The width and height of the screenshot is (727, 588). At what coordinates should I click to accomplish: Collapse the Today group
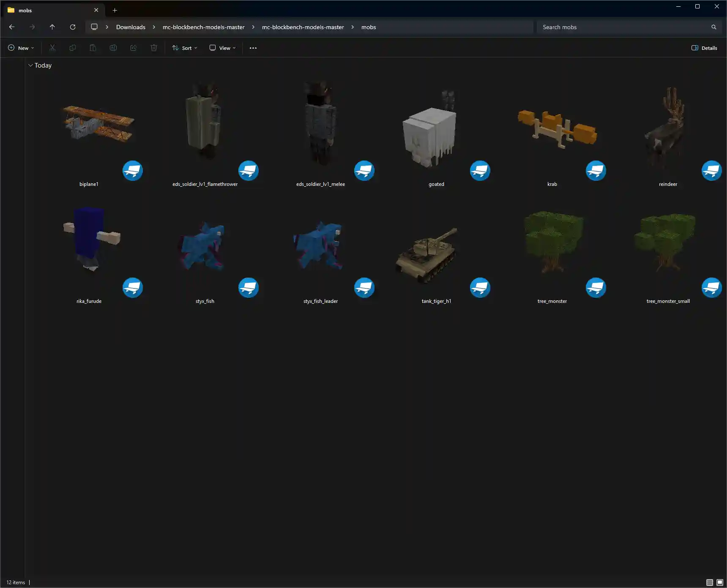click(30, 65)
